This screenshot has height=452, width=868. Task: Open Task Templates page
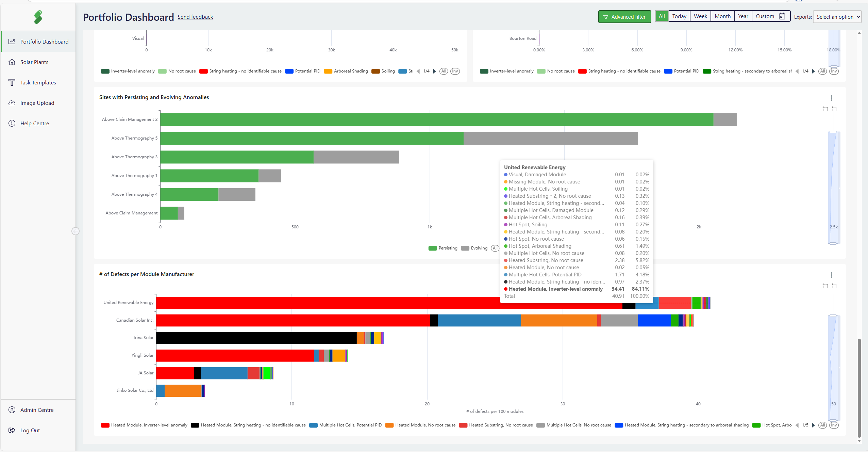[38, 82]
